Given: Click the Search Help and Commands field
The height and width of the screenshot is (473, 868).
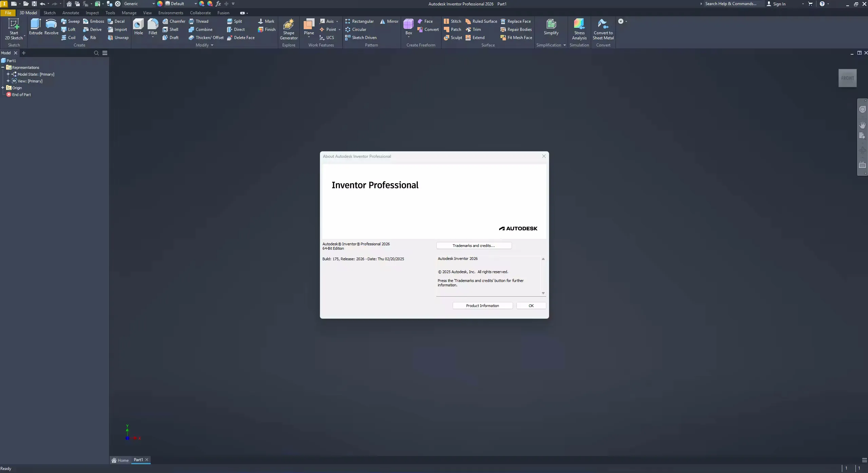Looking at the screenshot, I should [x=731, y=4].
